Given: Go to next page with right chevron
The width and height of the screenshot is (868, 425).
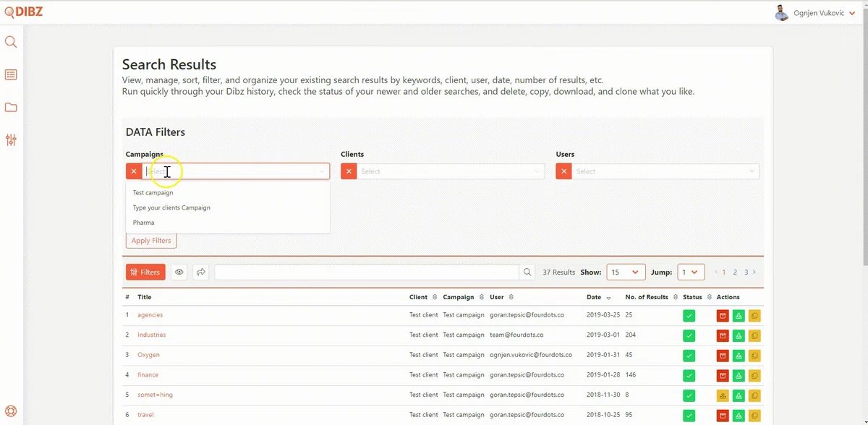Looking at the screenshot, I should [x=754, y=272].
